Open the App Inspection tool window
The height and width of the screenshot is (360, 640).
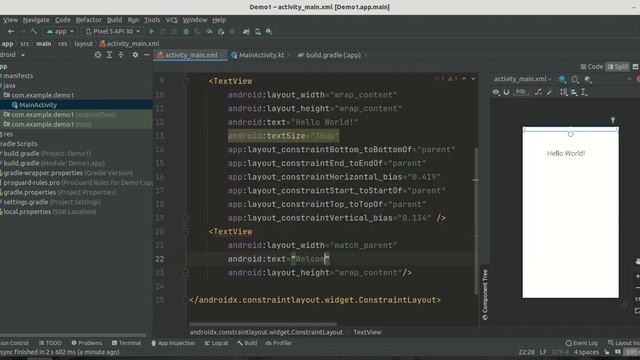point(173,343)
